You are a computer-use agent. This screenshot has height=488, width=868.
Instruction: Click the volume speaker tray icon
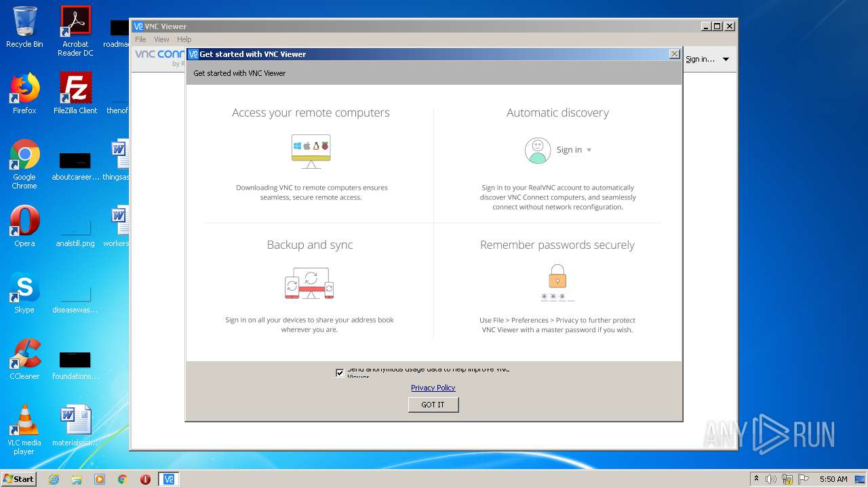(x=771, y=479)
